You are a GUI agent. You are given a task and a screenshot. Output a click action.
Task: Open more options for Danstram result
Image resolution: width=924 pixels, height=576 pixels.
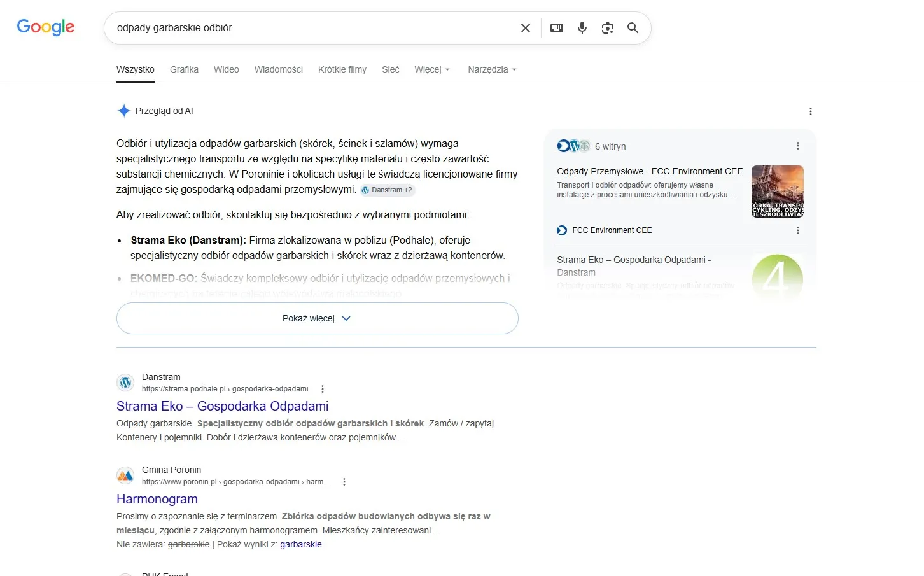[323, 389]
